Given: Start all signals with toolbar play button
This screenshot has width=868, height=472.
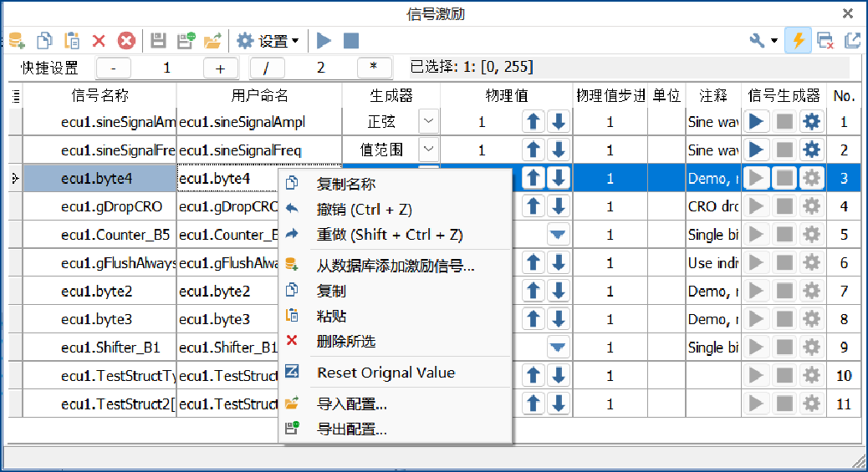Looking at the screenshot, I should 324,40.
